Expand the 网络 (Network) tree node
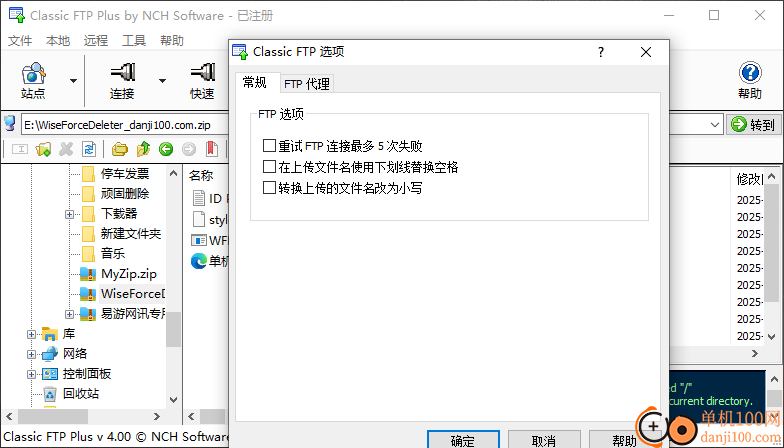This screenshot has width=784, height=448. point(32,354)
